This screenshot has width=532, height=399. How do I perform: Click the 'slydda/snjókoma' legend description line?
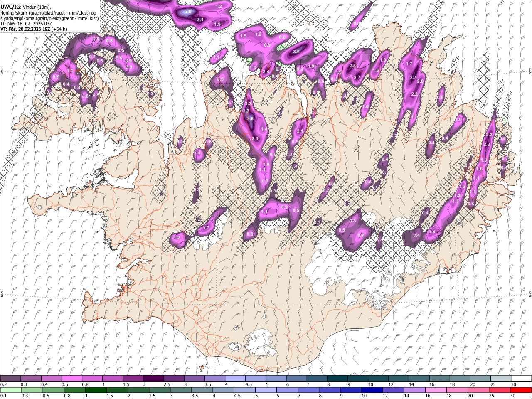[50, 19]
